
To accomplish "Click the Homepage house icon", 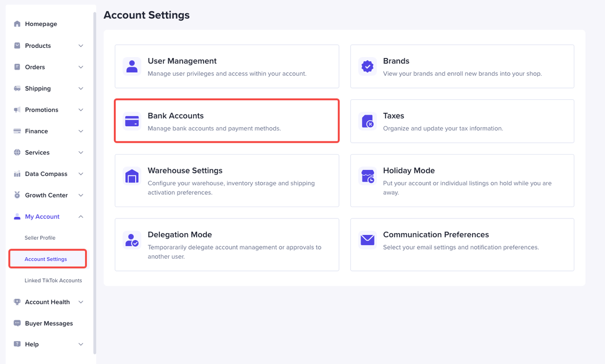I will tap(17, 24).
